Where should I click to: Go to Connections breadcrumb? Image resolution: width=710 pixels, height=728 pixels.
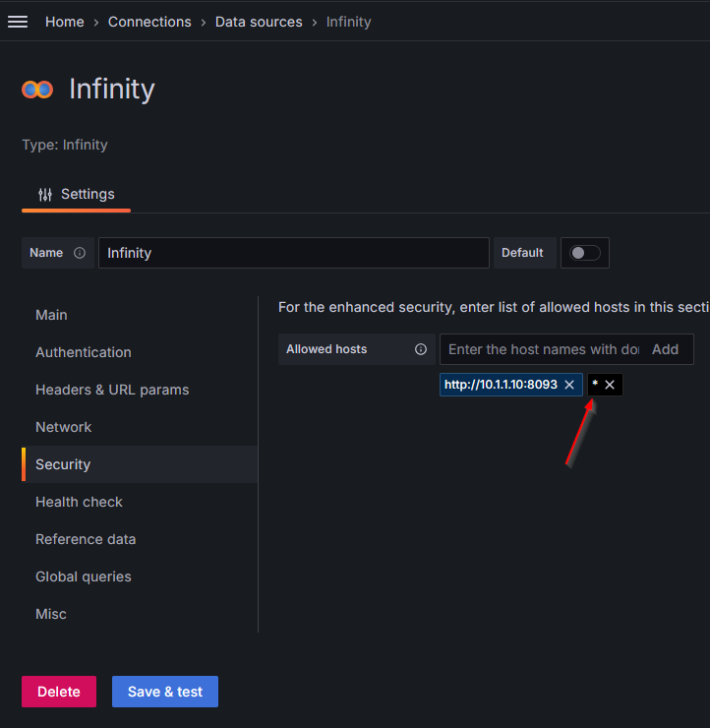point(149,22)
